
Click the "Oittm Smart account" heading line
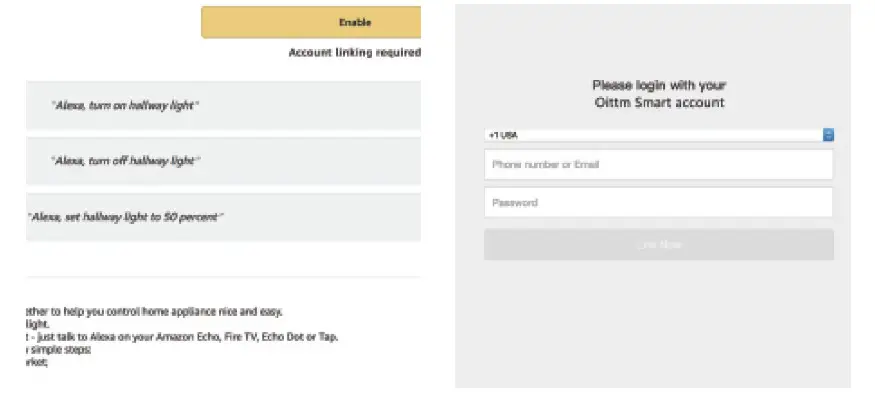tap(658, 103)
